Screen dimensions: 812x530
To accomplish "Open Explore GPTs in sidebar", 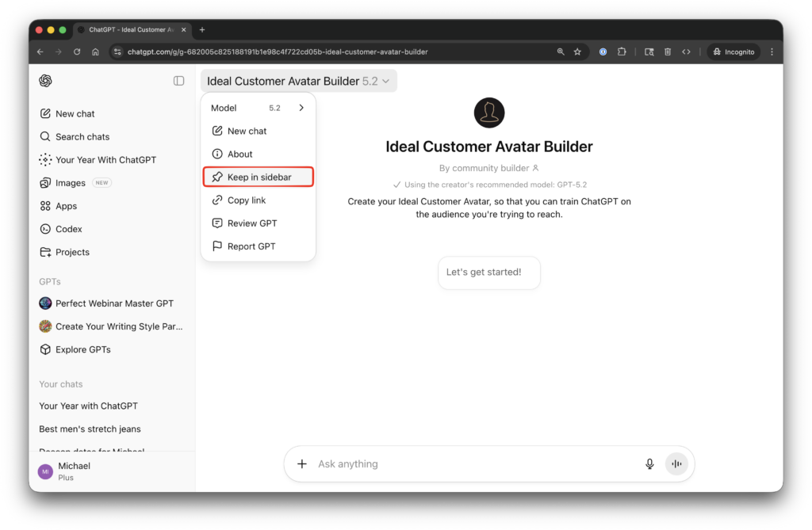I will (x=82, y=349).
